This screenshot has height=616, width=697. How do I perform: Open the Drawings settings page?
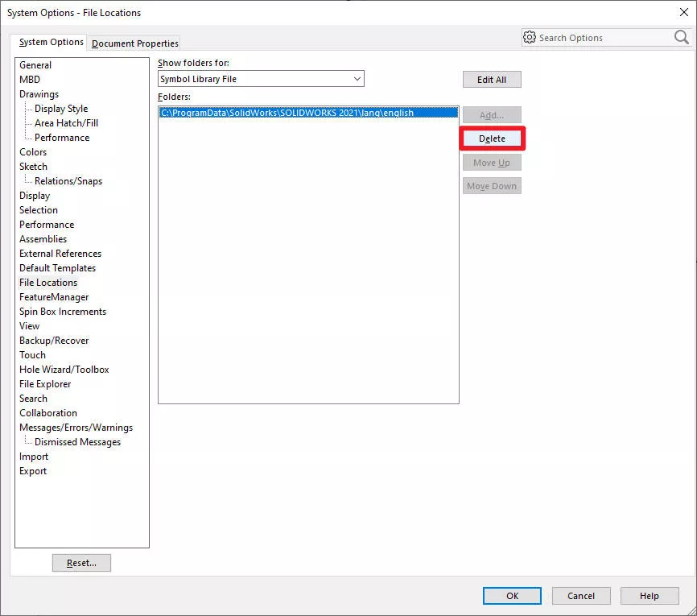click(x=39, y=93)
